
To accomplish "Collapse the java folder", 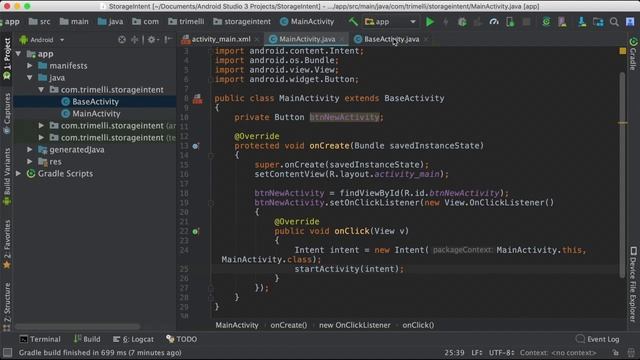I will [x=30, y=78].
